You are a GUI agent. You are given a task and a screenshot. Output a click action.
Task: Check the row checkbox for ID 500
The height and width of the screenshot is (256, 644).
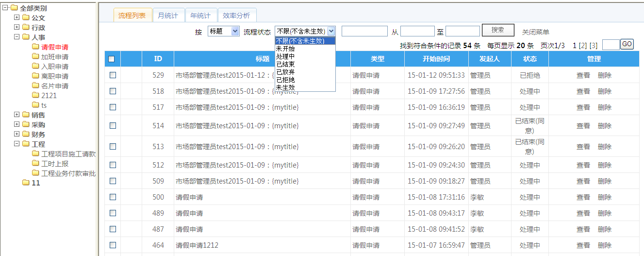pyautogui.click(x=113, y=197)
